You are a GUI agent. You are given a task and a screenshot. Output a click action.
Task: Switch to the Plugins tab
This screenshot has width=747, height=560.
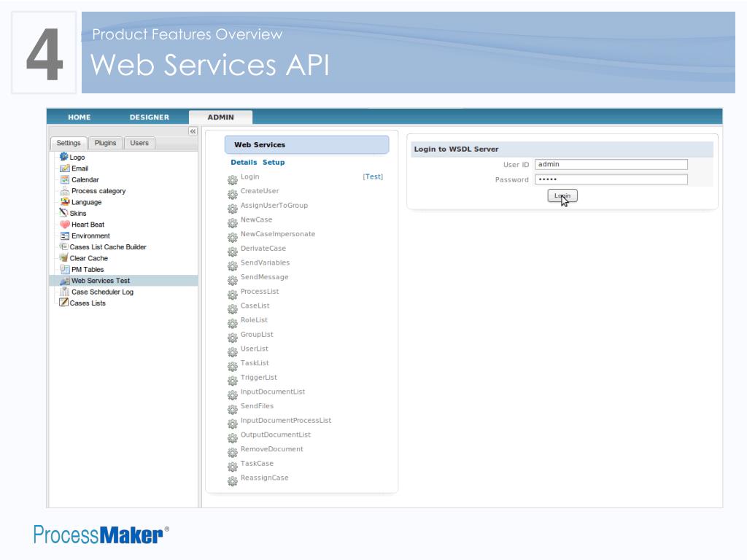click(x=105, y=143)
